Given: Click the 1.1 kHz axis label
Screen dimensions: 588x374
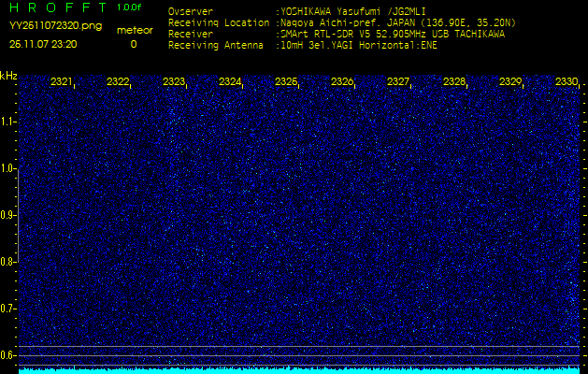Looking at the screenshot, I should [x=8, y=122].
